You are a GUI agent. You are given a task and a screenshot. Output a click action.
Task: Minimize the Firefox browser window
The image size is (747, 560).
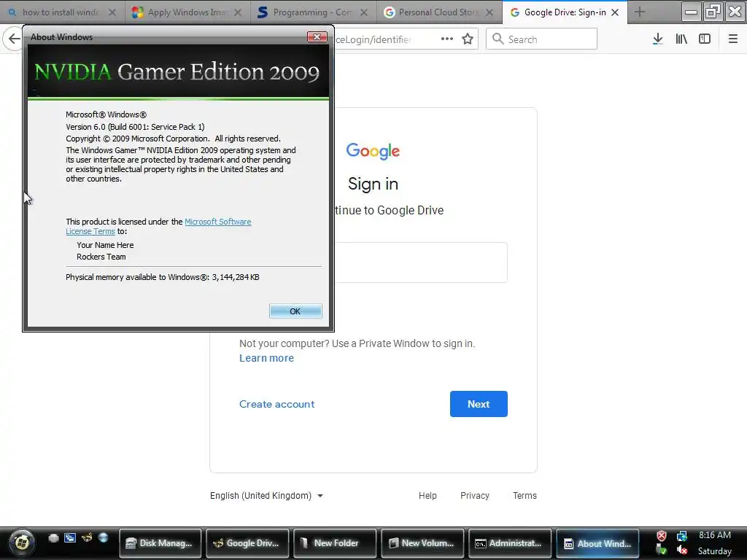coord(691,12)
